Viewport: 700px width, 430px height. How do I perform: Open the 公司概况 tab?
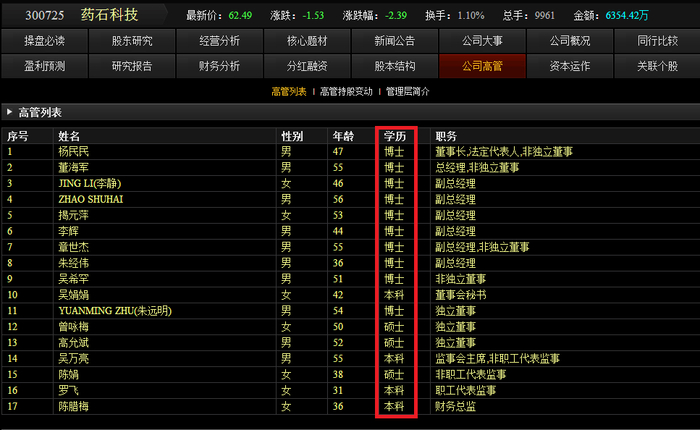[x=570, y=41]
